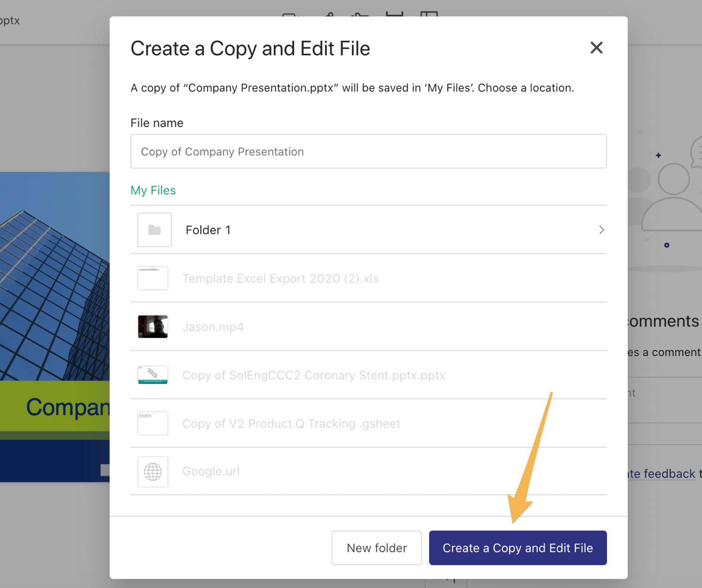The image size is (702, 588).
Task: Click the New folder button
Action: coord(376,548)
